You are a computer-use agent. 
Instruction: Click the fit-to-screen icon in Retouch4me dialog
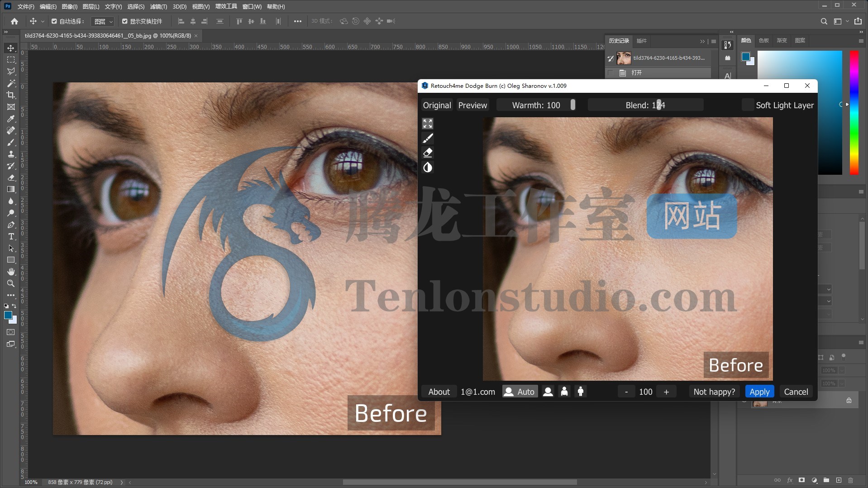click(428, 123)
